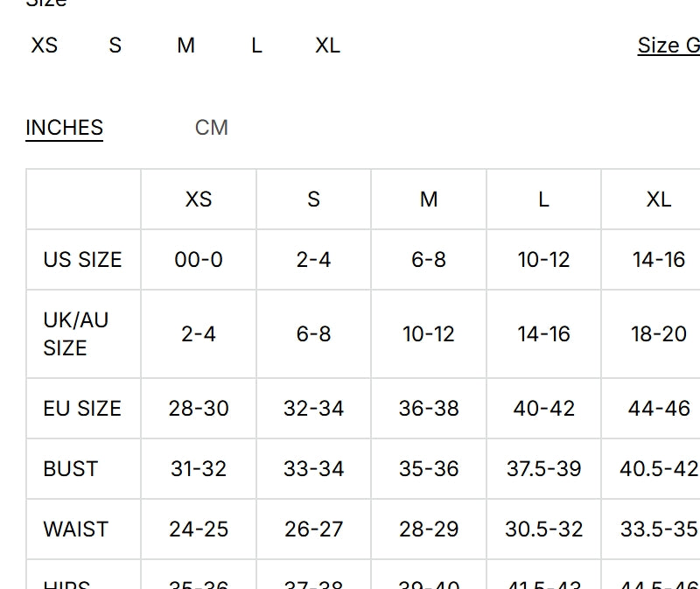
Task: Click the L column header in size table
Action: tap(543, 200)
